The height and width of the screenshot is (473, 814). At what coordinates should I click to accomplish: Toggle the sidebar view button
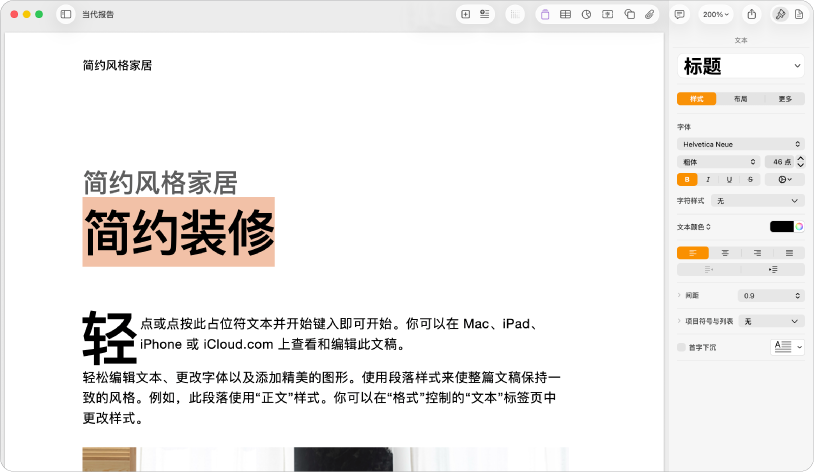66,15
